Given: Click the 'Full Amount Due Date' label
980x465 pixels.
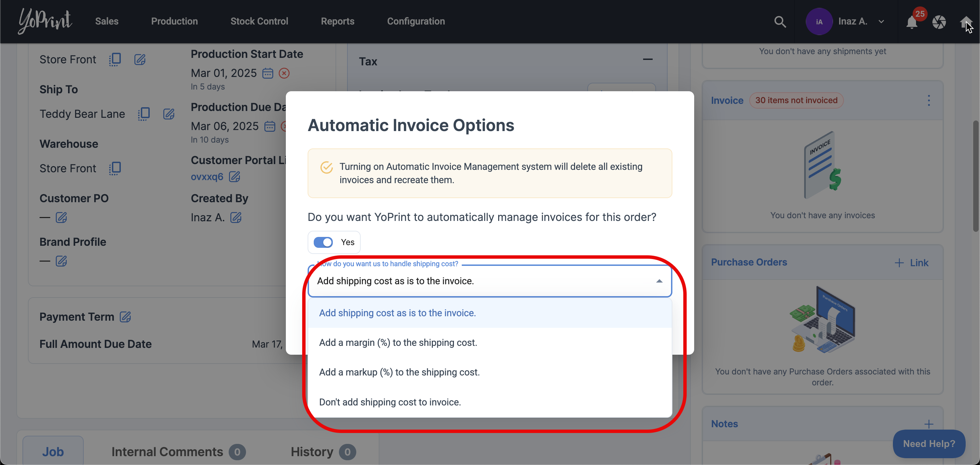Looking at the screenshot, I should (x=96, y=344).
